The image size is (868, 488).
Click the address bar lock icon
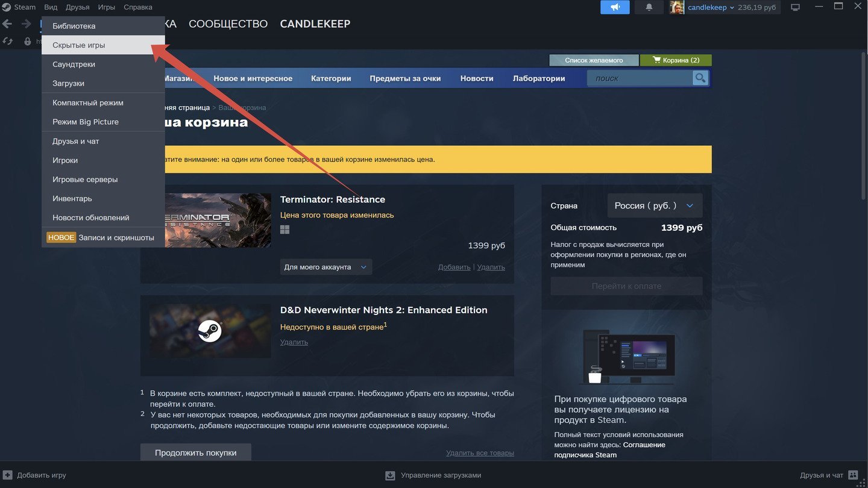27,42
